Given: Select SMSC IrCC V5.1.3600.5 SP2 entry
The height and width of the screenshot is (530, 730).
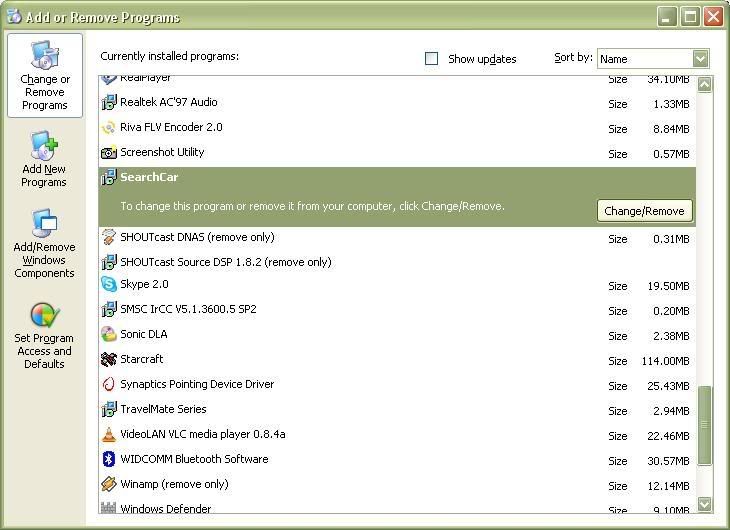Looking at the screenshot, I should pos(397,310).
